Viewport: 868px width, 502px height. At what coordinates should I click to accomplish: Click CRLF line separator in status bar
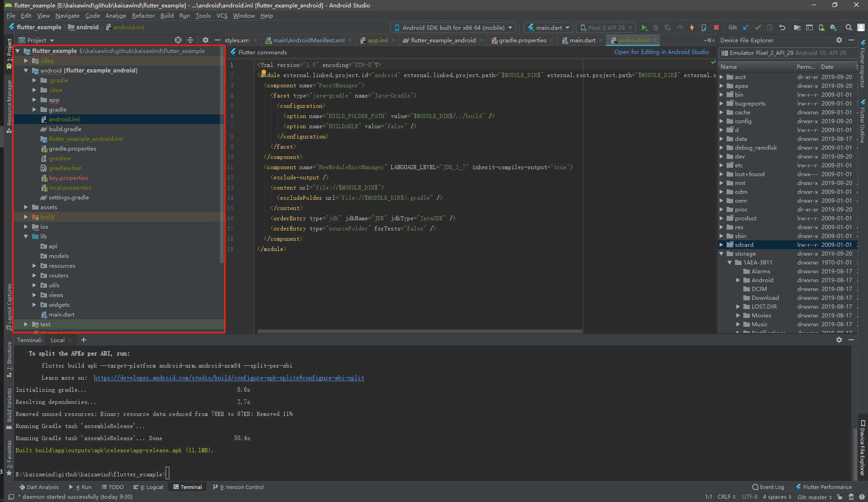[x=726, y=497]
